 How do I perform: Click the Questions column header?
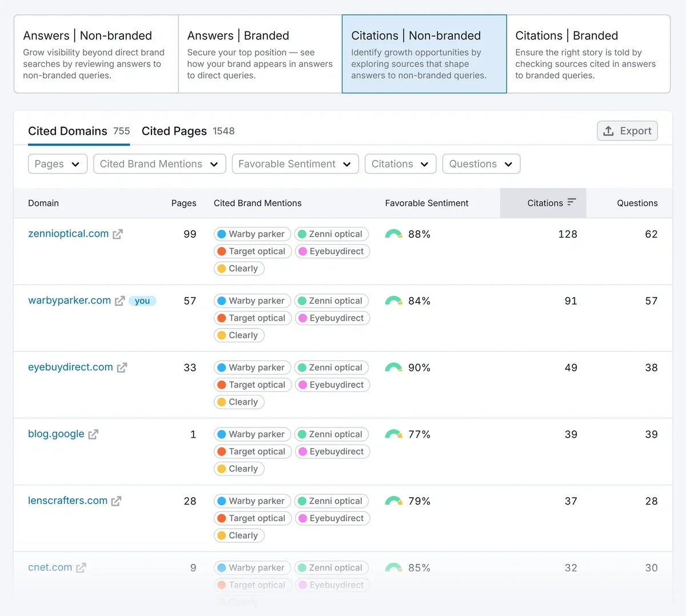point(637,203)
